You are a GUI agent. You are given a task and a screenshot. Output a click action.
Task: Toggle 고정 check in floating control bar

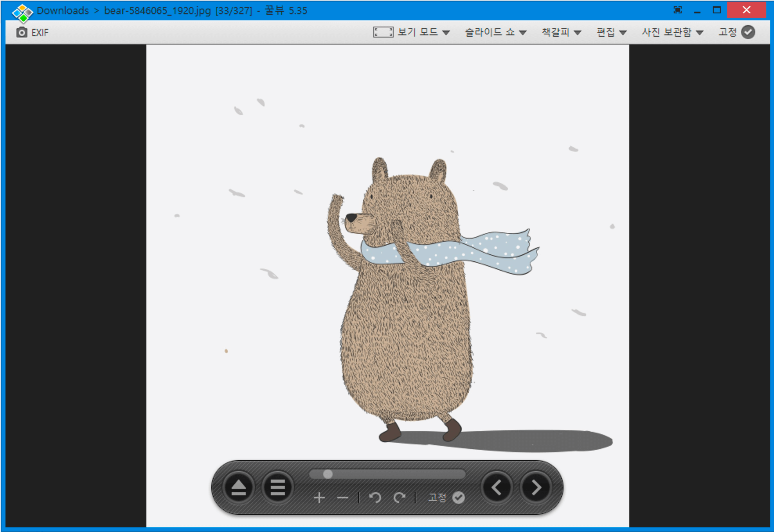click(458, 498)
